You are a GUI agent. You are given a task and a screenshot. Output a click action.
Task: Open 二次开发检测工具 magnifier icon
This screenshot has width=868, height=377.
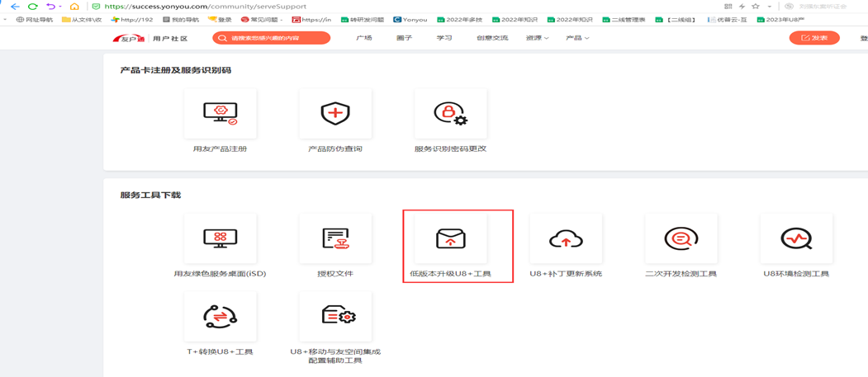pos(681,238)
